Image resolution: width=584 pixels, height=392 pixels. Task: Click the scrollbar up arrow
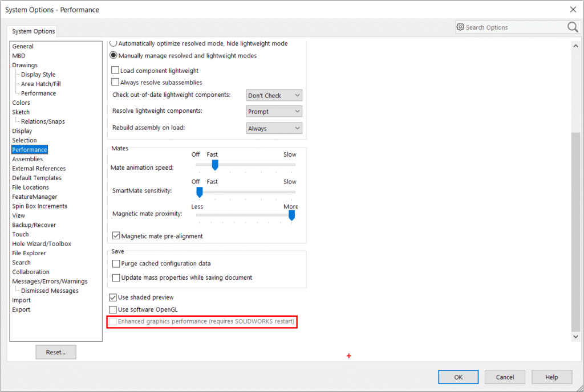tap(575, 46)
